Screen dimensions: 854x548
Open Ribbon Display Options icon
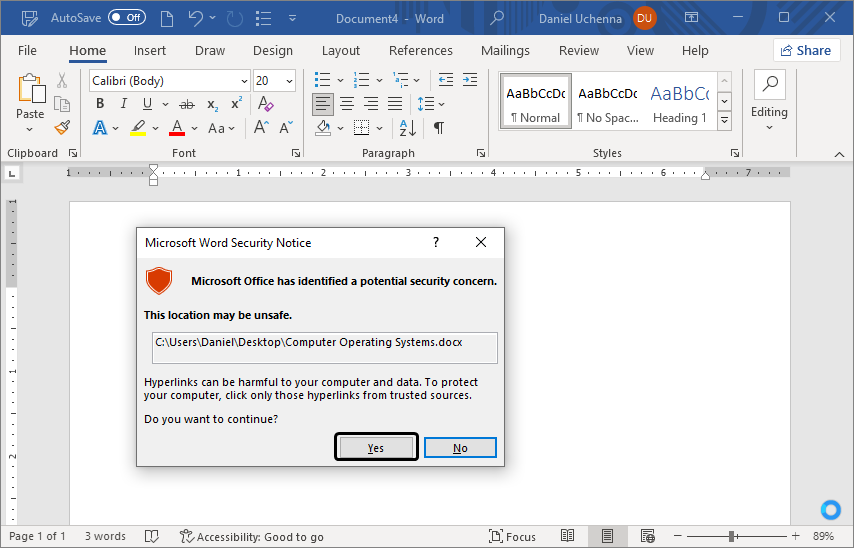pos(691,17)
